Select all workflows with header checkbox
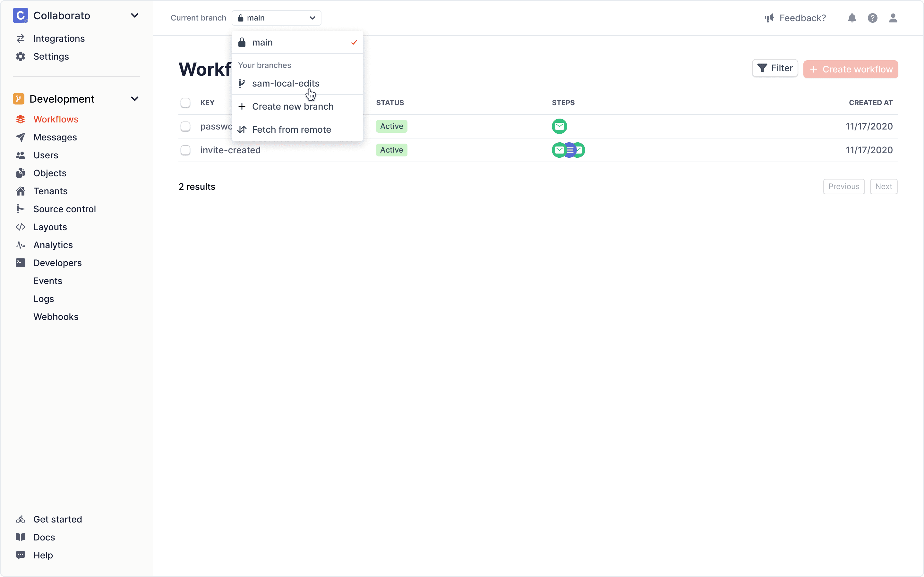Screen dimensions: 924x577 tap(185, 102)
